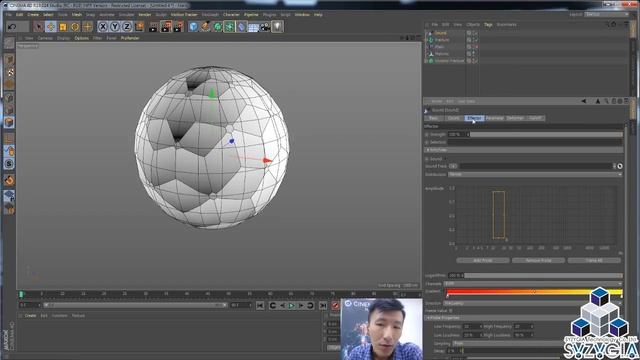
Task: Click the light bulb icon
Action: pyautogui.click(x=278, y=27)
